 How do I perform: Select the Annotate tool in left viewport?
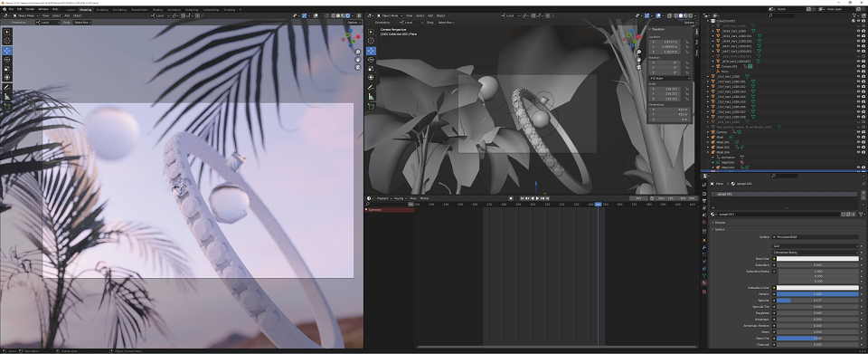(x=7, y=87)
